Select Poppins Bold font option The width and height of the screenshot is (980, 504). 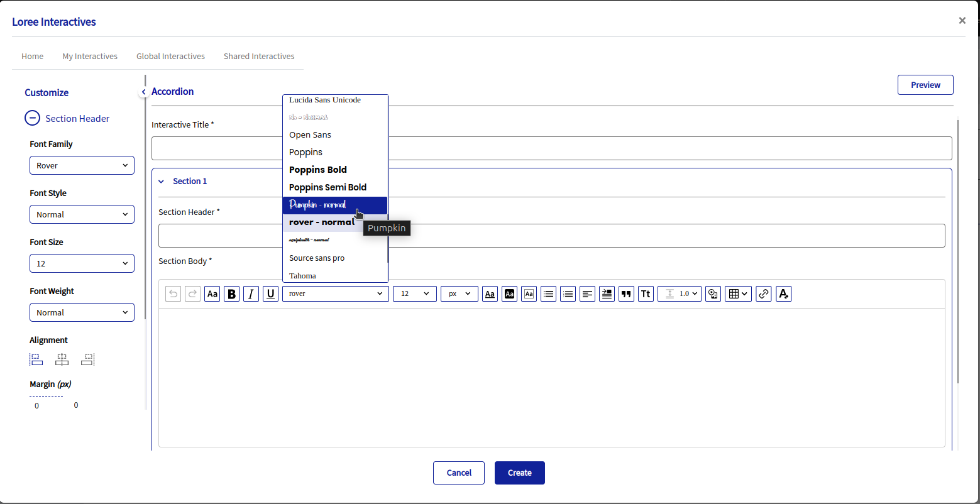pos(335,170)
